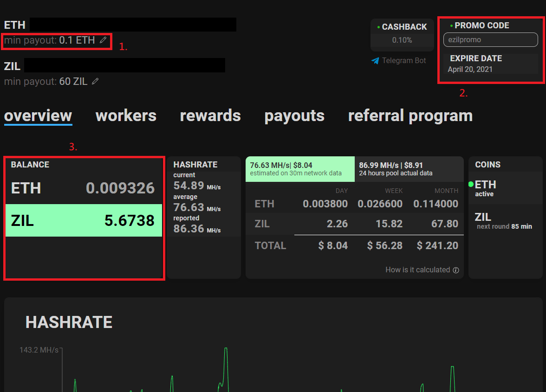The width and height of the screenshot is (546, 392).
Task: Click the PROMO CODE heading
Action: (481, 26)
